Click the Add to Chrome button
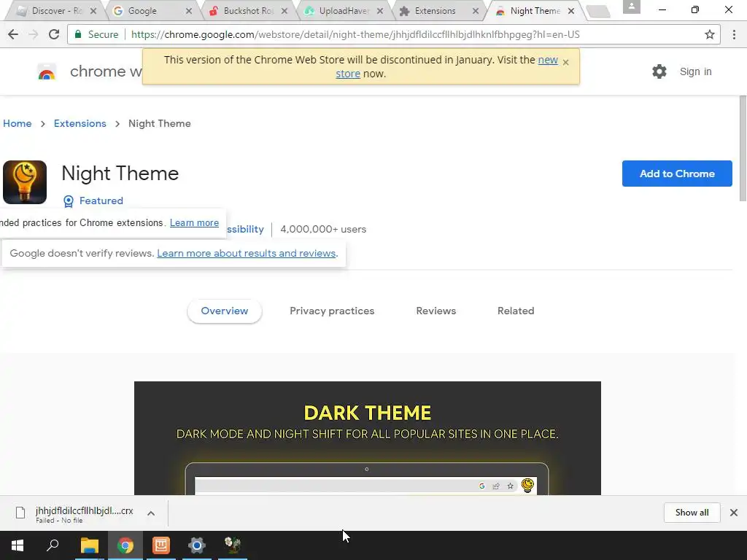Viewport: 747px width, 560px height. pyautogui.click(x=677, y=174)
